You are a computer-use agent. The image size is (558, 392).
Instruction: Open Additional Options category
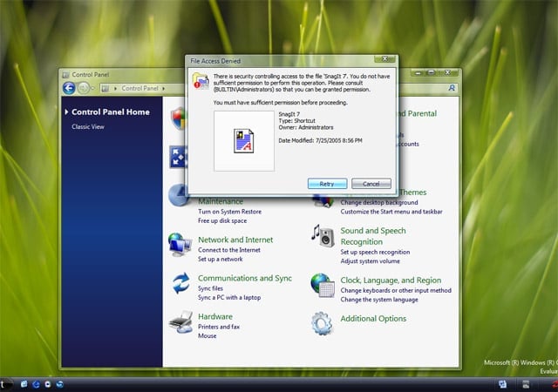pos(373,319)
